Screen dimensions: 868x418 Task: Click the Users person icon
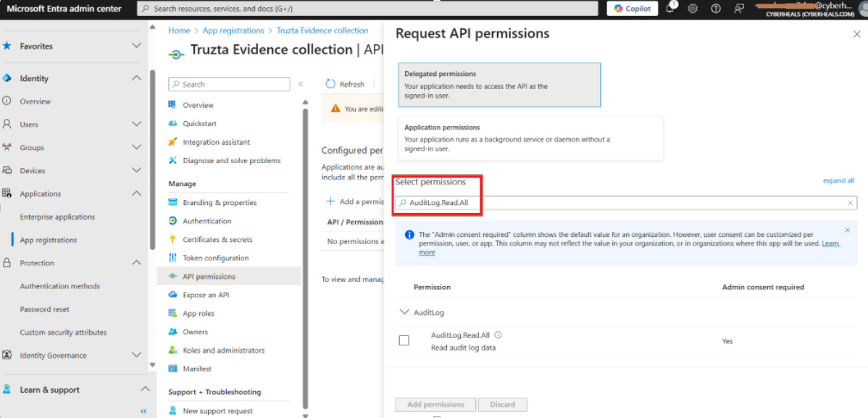[7, 124]
